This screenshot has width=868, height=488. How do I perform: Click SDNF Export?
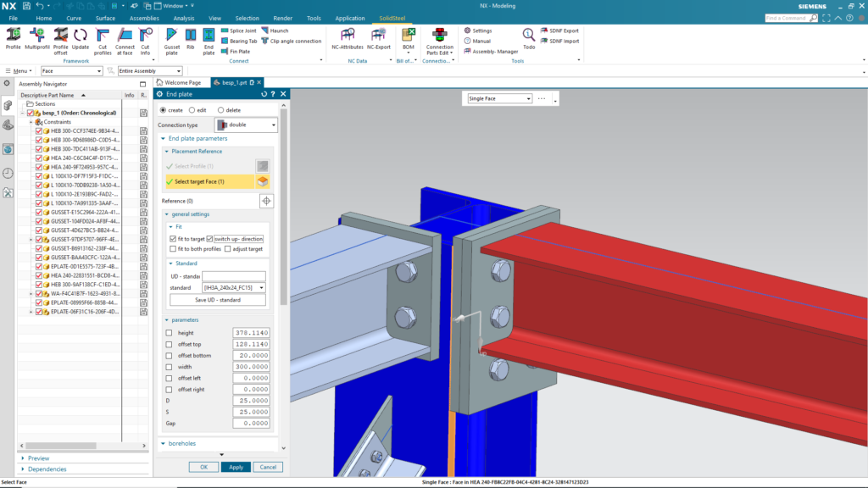pyautogui.click(x=559, y=30)
